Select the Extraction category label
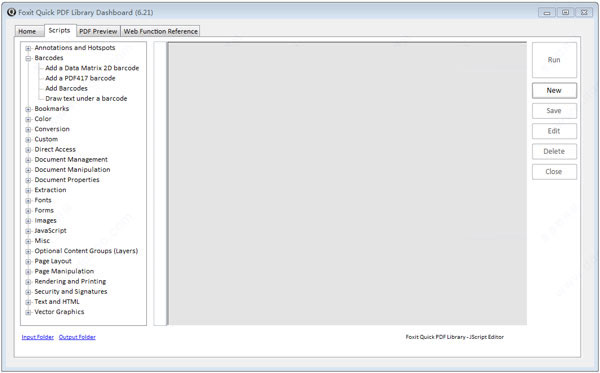Image resolution: width=600 pixels, height=373 pixels. (50, 190)
